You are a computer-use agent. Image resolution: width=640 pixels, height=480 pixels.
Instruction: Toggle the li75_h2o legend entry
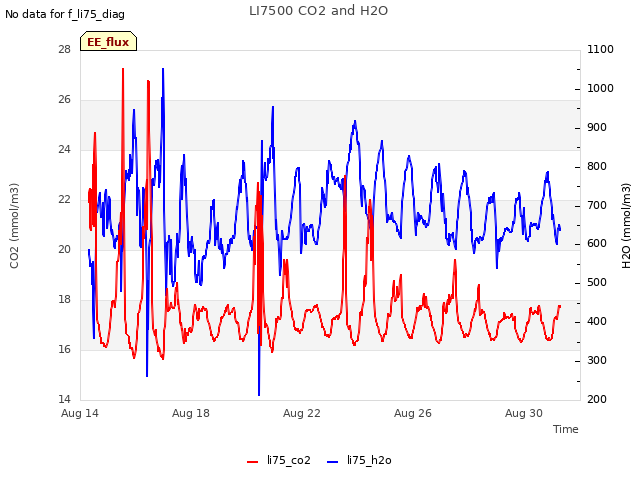click(359, 460)
